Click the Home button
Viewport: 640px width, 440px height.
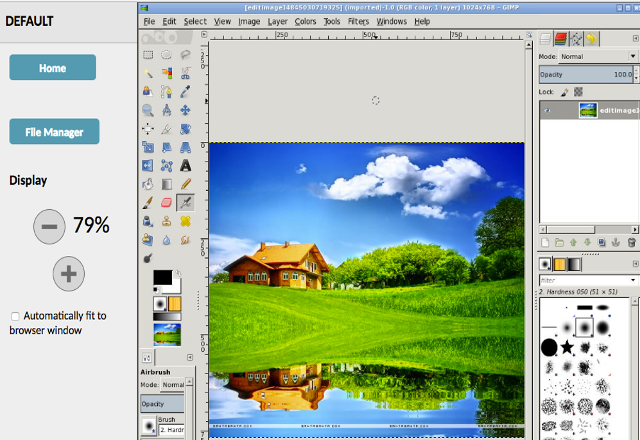(x=53, y=67)
